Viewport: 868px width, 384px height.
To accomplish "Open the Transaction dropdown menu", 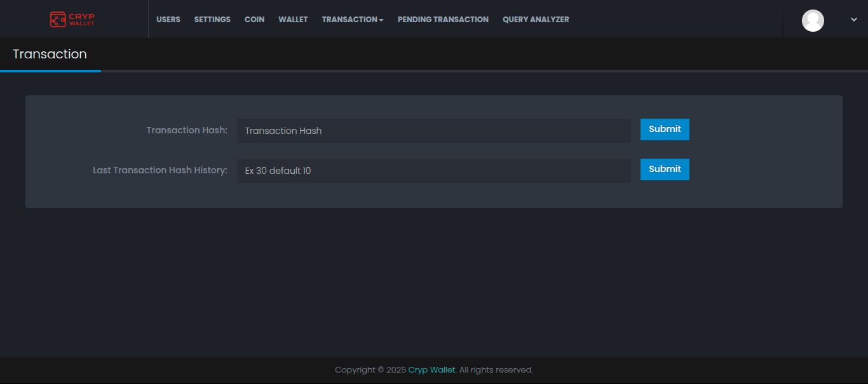I will coord(353,20).
